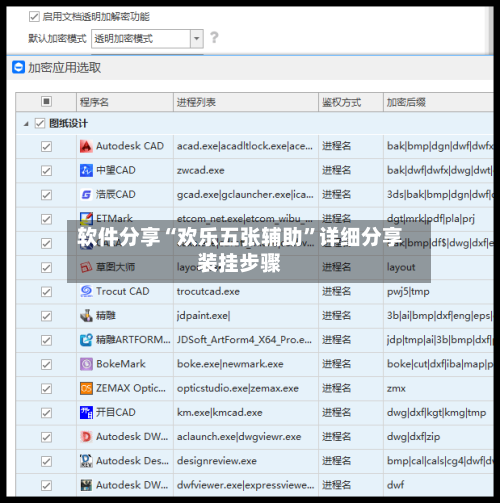500x503 pixels.
Task: Uncheck the 中望CAD row checkbox
Action: (46, 171)
